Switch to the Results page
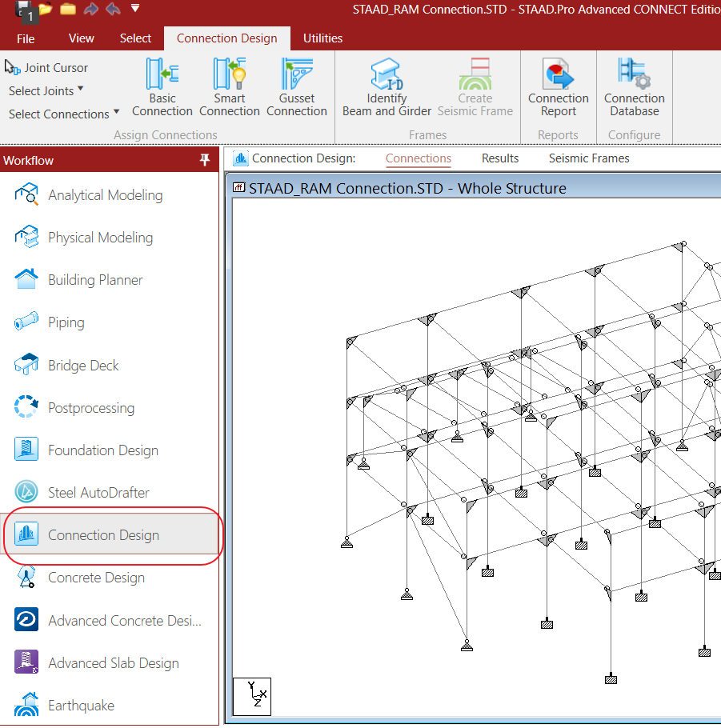 pyautogui.click(x=500, y=158)
